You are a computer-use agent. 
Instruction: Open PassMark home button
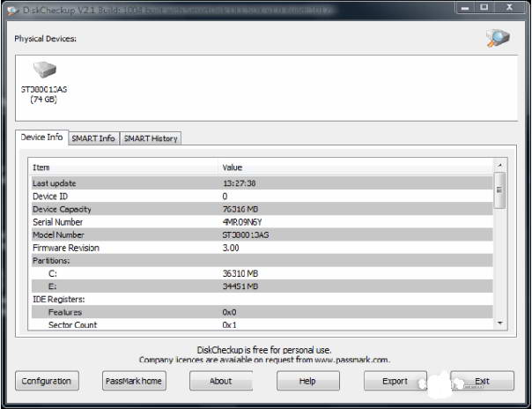134,381
